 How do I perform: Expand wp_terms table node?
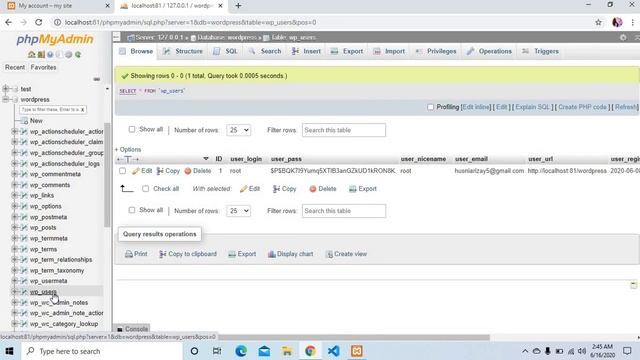[14, 249]
